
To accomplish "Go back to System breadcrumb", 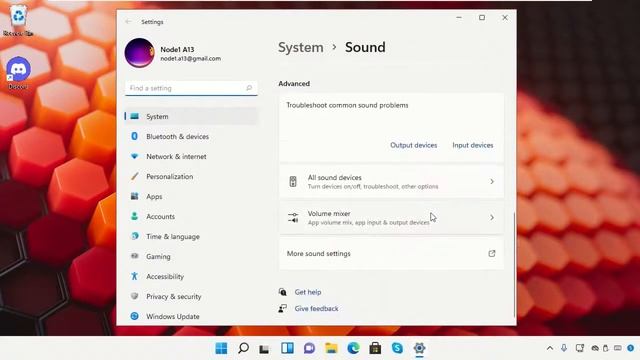I will 300,47.
